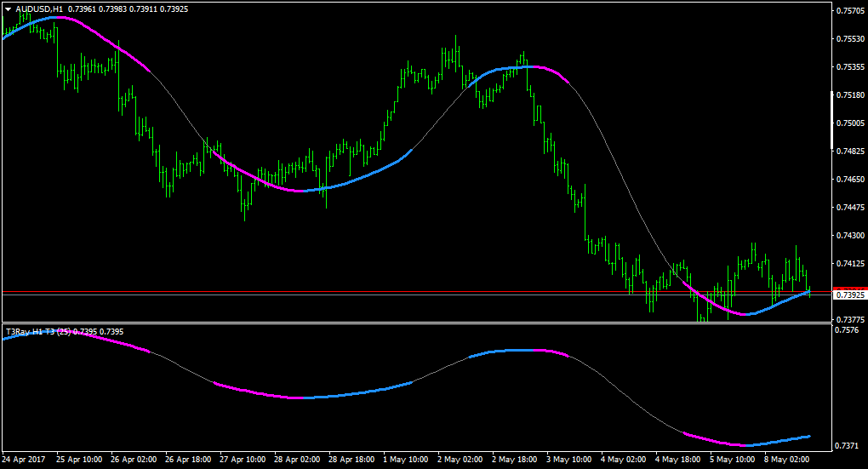Click the 0.7576 indicator scale value

(x=847, y=330)
